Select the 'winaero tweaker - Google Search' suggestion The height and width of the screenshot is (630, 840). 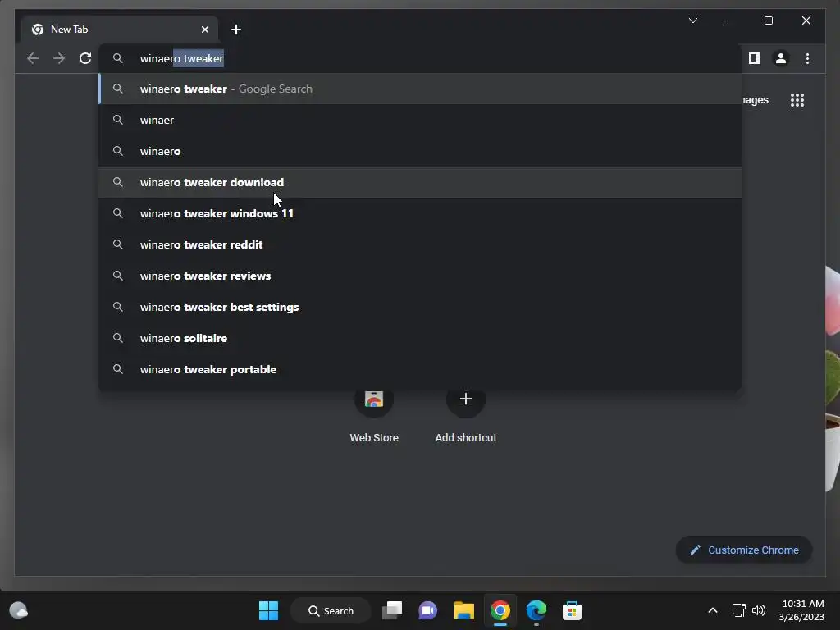pos(420,89)
